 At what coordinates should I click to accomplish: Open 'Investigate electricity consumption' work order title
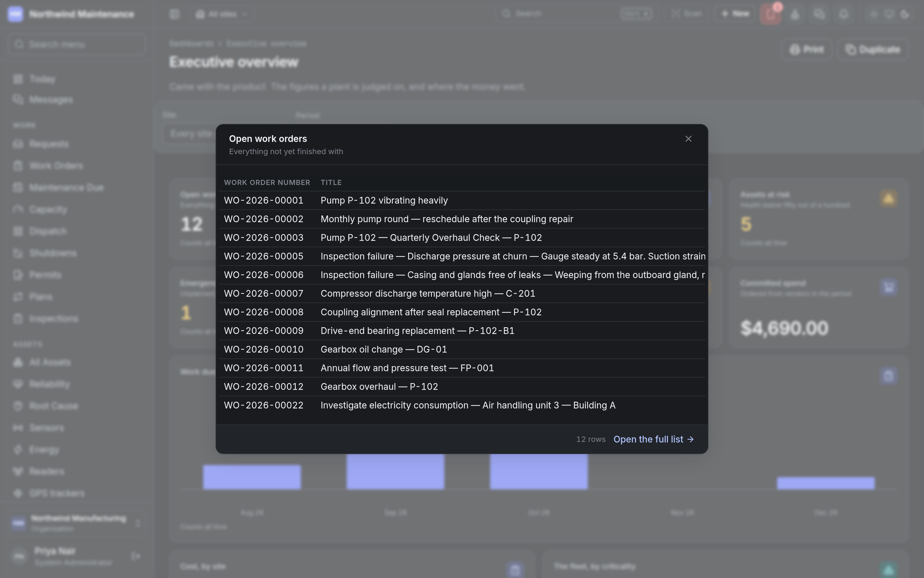[468, 406]
